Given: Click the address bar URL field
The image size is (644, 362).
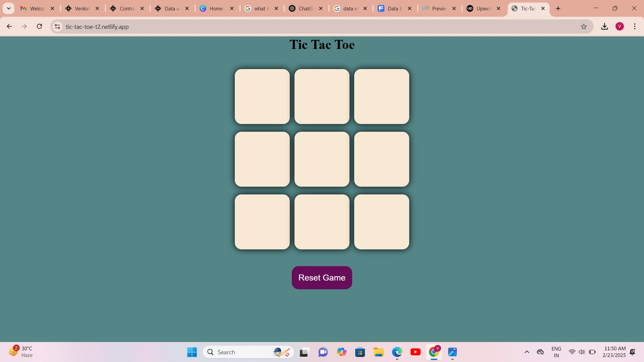Looking at the screenshot, I should [x=235, y=26].
